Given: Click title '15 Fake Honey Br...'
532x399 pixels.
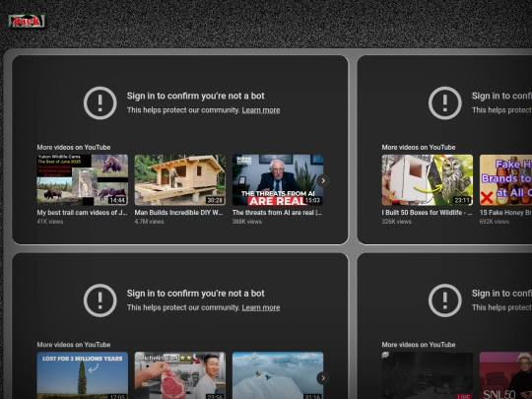Looking at the screenshot, I should pos(505,213).
